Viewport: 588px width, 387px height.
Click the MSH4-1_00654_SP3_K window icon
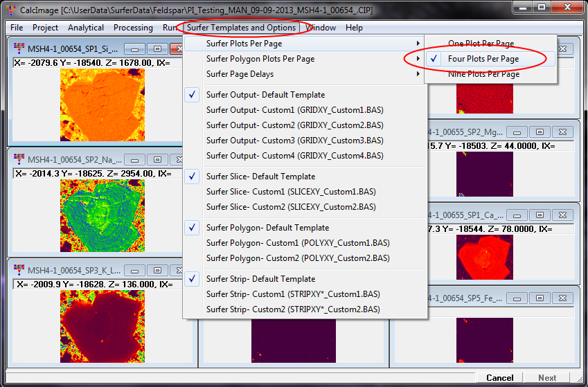[x=19, y=270]
